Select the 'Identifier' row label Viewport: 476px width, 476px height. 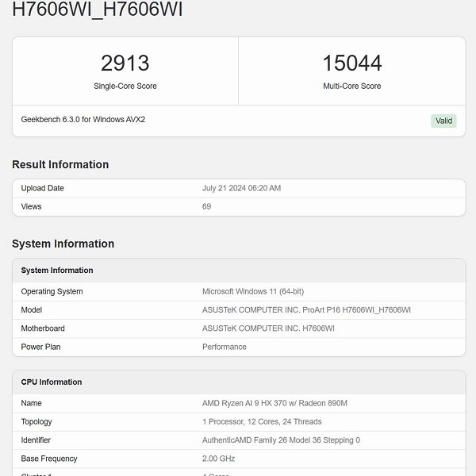click(36, 440)
